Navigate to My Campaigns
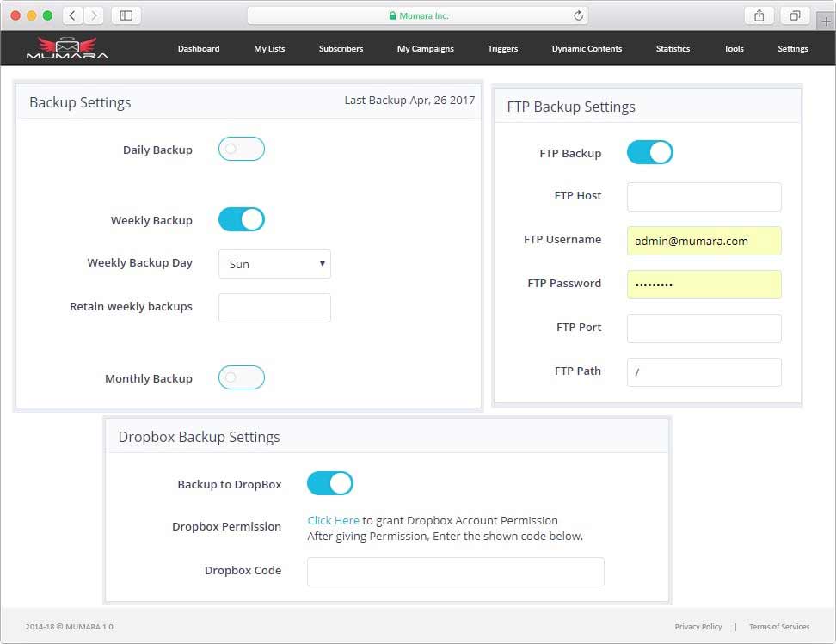The height and width of the screenshot is (644, 836). pos(425,49)
